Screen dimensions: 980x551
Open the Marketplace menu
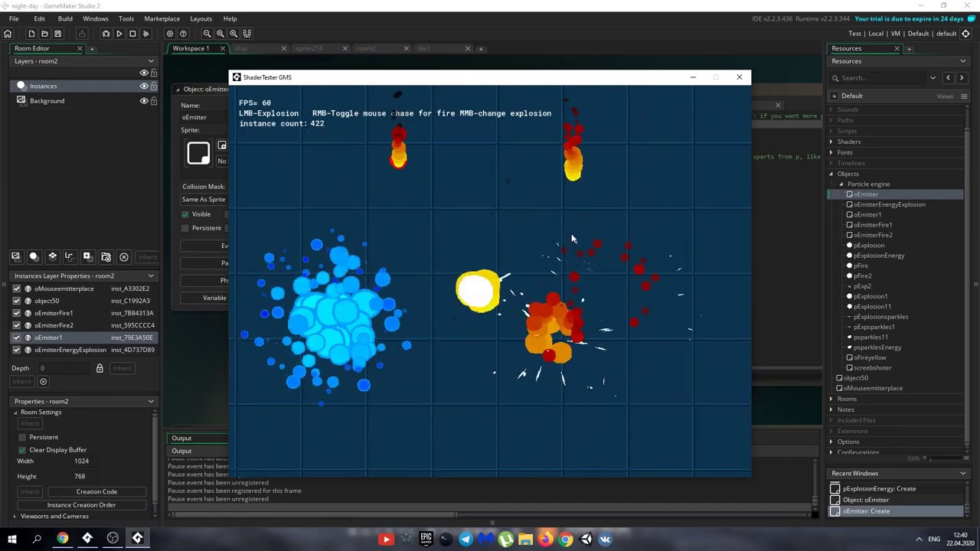tap(162, 18)
